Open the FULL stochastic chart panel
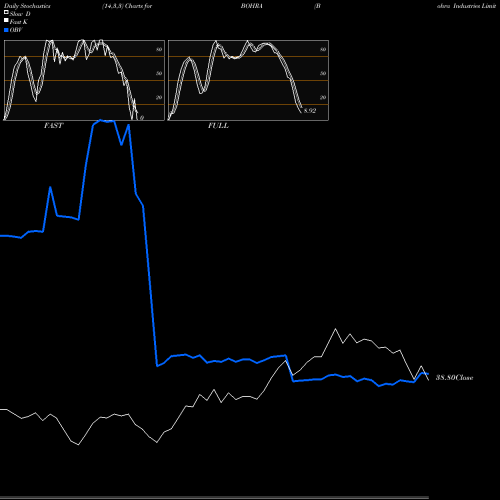Viewport: 500px width, 500px height. [248, 80]
